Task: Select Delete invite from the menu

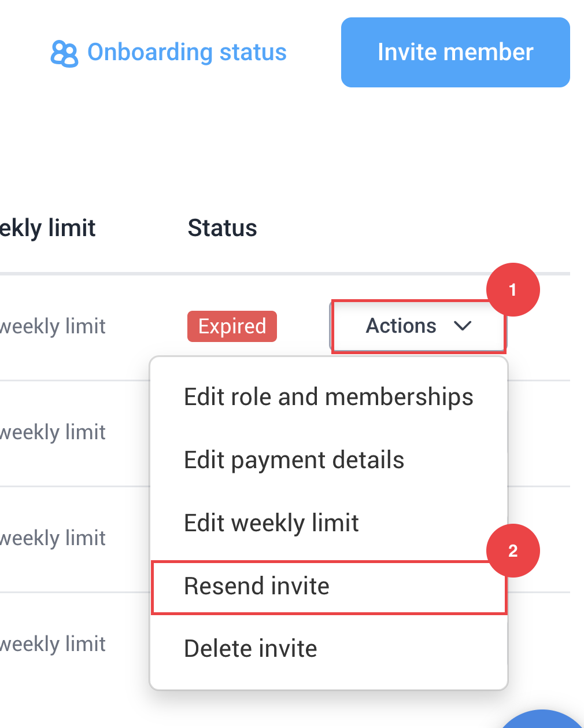Action: coord(250,649)
